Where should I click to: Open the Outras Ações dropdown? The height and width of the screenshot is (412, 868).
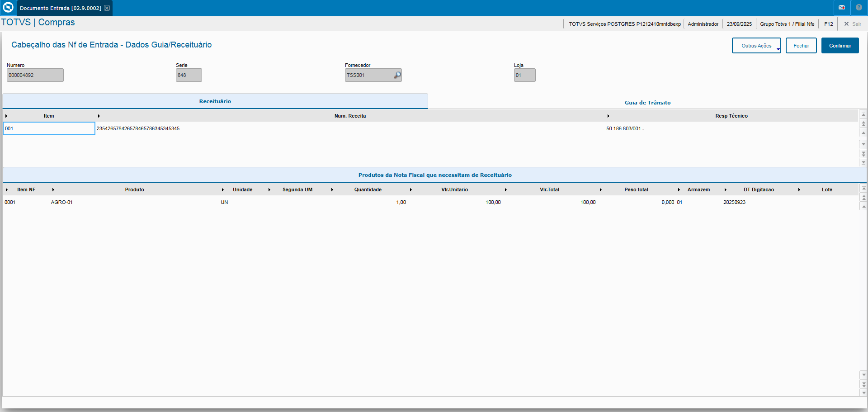coord(756,46)
